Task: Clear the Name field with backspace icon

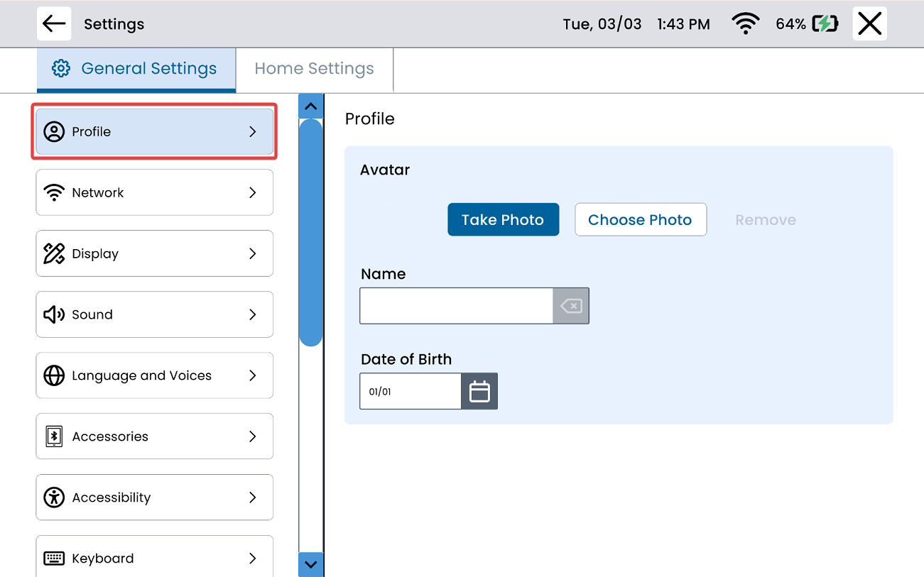Action: coord(571,306)
